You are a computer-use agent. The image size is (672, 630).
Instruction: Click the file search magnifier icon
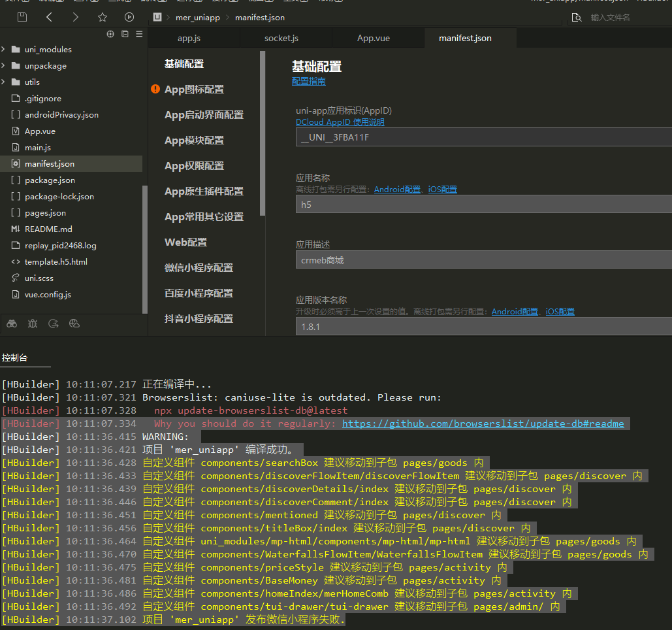tap(577, 18)
